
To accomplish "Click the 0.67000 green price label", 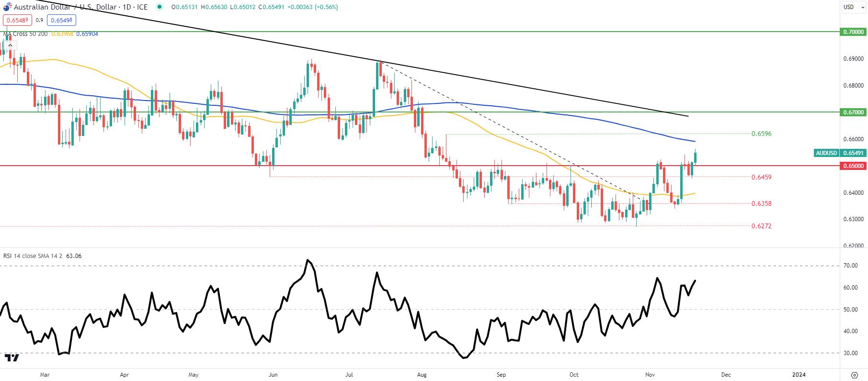I will coord(854,112).
